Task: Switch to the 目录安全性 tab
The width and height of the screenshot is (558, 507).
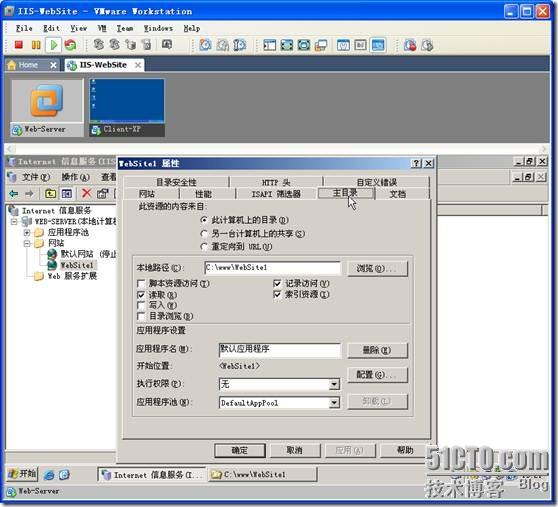Action: tap(177, 182)
